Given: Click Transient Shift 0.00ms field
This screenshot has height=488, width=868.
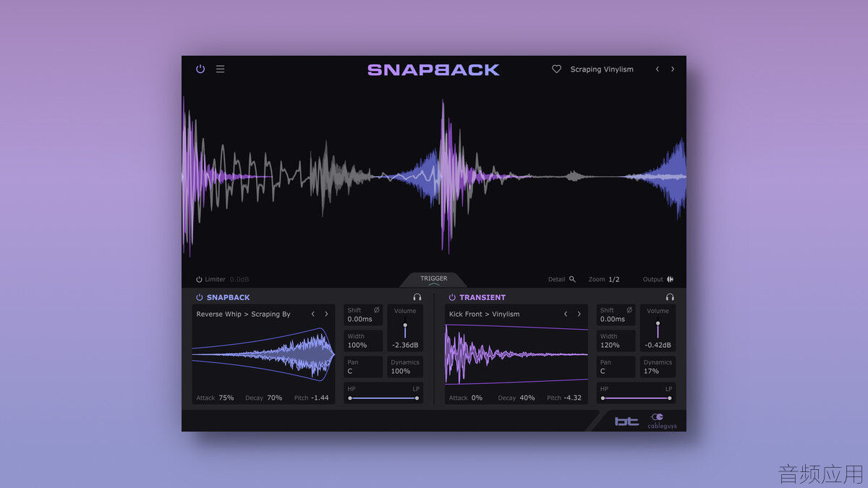Looking at the screenshot, I should [x=616, y=314].
